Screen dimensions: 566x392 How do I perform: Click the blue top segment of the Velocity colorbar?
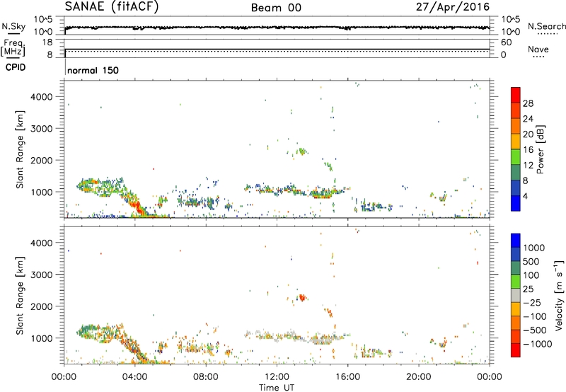[x=516, y=241]
